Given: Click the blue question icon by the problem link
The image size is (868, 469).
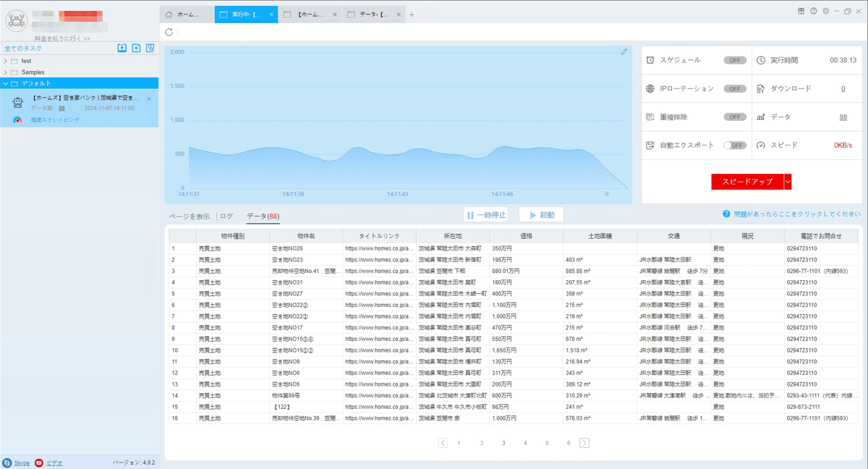Looking at the screenshot, I should coord(726,214).
